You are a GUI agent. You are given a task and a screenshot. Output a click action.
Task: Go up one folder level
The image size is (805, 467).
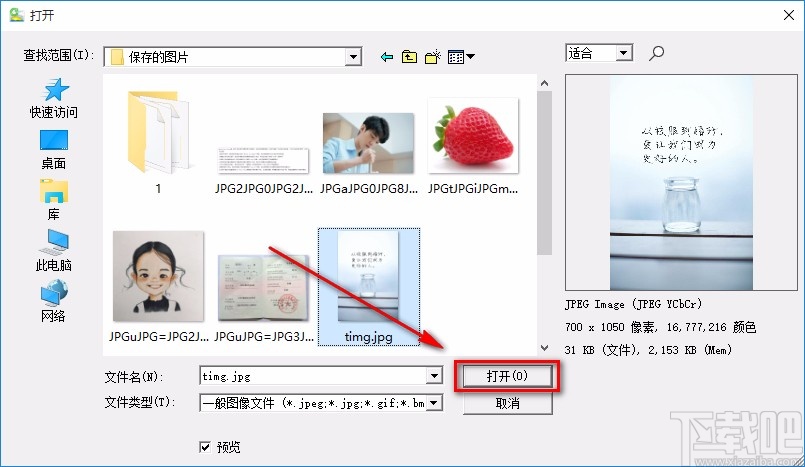[x=409, y=57]
